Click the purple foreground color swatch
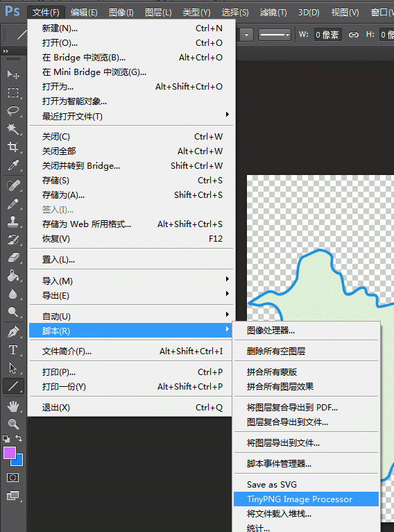 pyautogui.click(x=9, y=453)
